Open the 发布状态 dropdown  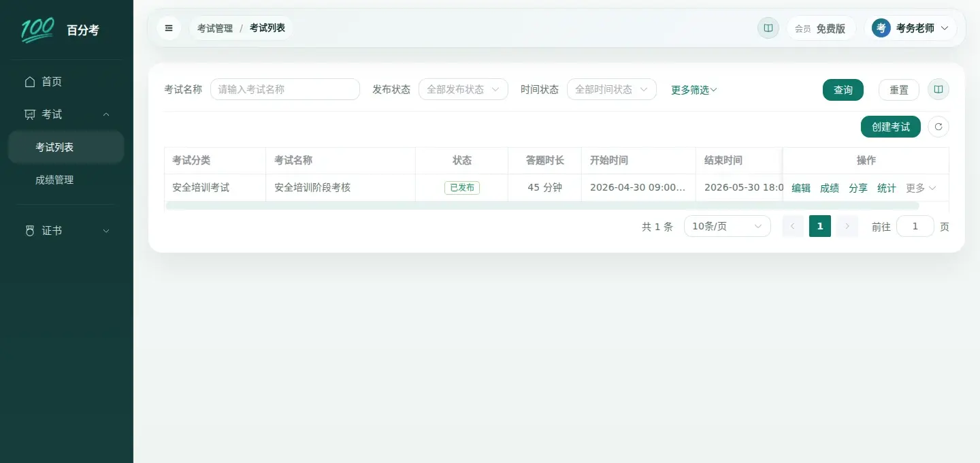point(463,89)
